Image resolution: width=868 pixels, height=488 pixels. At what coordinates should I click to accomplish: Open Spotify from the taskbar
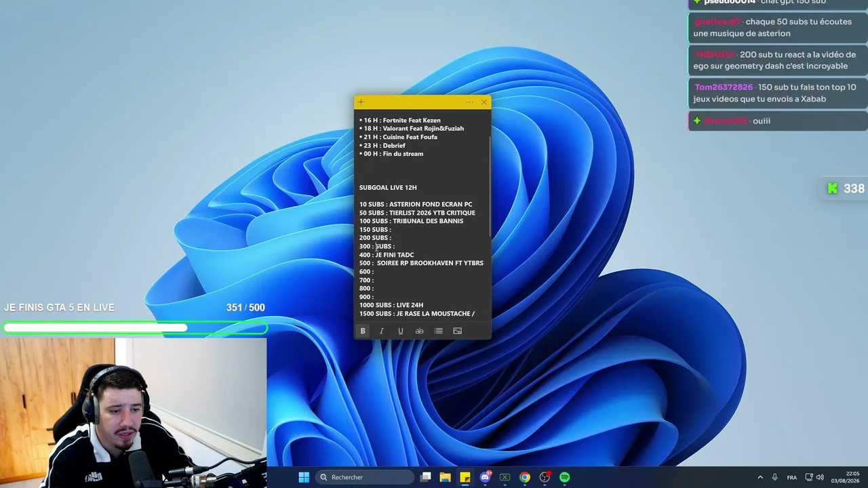(x=565, y=477)
